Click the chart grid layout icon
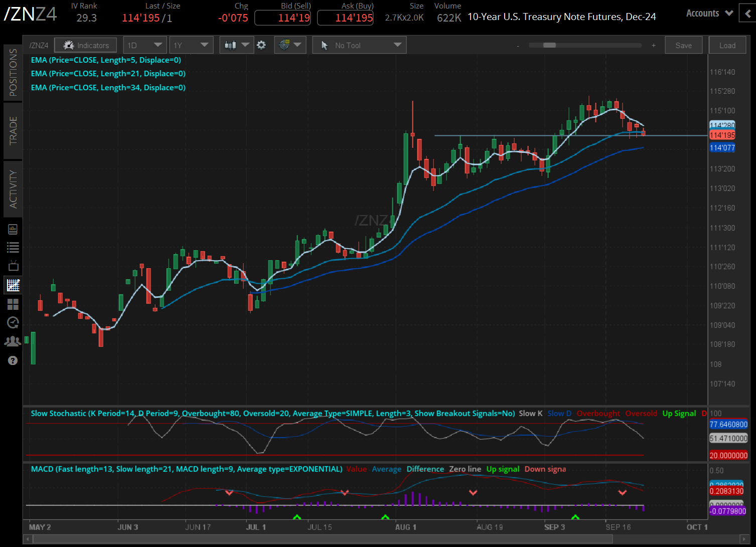 [13, 304]
